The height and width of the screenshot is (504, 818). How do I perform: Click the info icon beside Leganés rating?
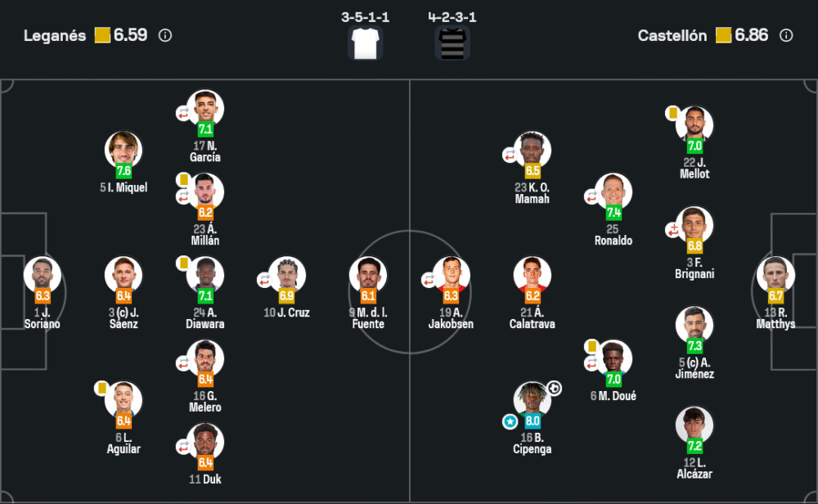pos(165,35)
